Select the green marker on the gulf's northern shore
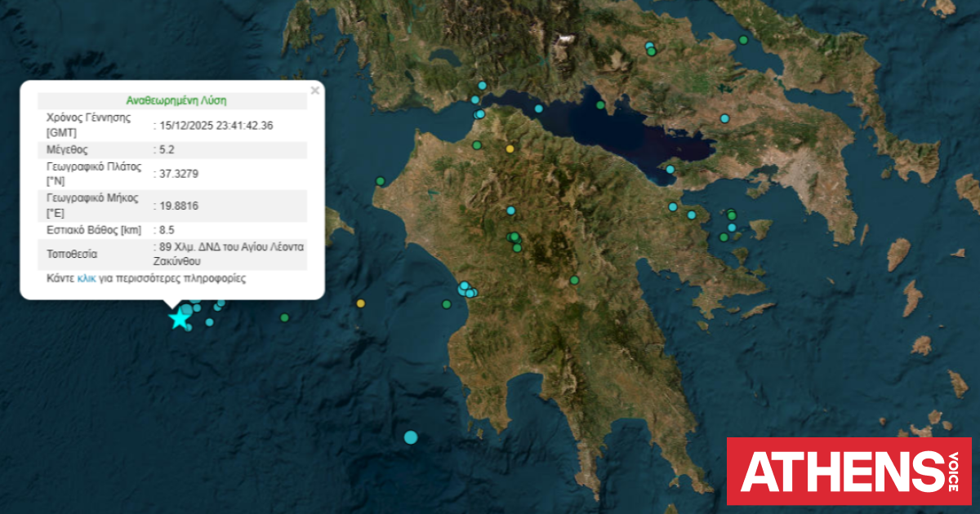The width and height of the screenshot is (980, 514). coord(600,104)
